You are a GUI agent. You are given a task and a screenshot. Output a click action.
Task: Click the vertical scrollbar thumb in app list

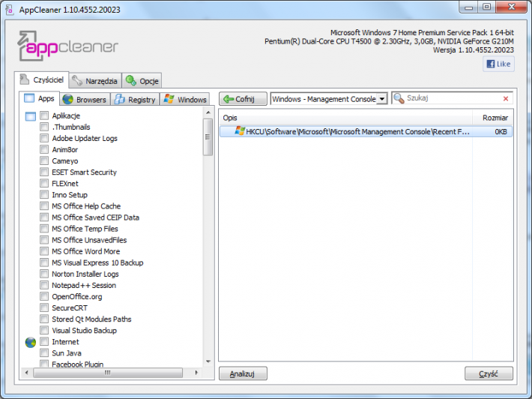pyautogui.click(x=208, y=136)
